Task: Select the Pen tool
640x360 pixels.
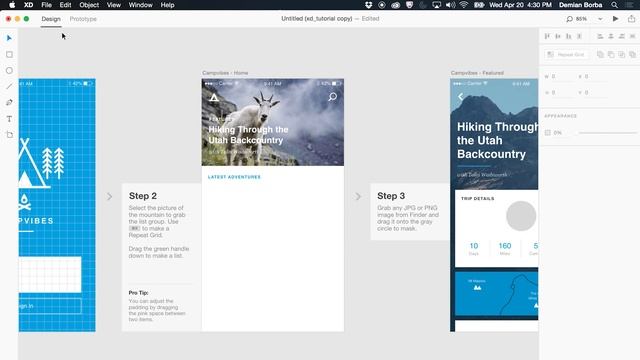Action: coord(9,102)
